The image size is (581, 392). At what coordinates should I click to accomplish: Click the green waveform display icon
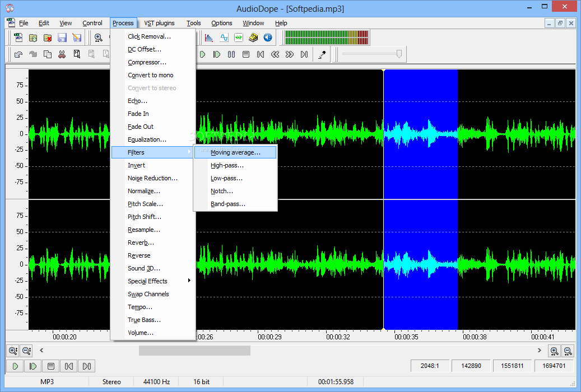[238, 38]
